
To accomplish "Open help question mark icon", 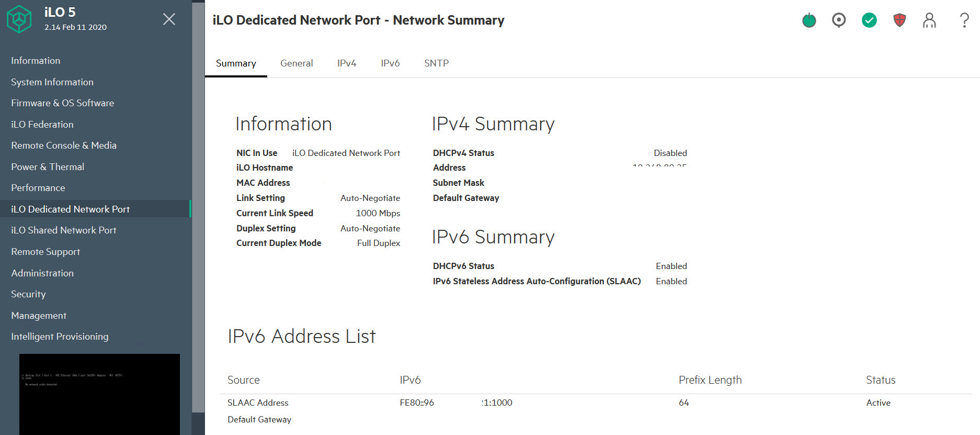I will (964, 20).
